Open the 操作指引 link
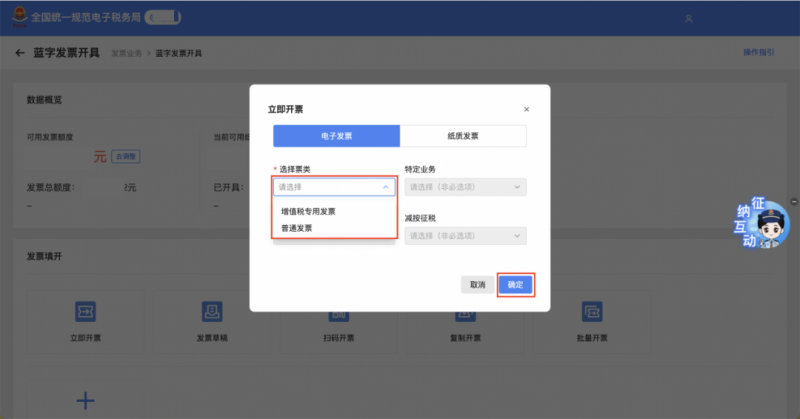The height and width of the screenshot is (419, 800). tap(758, 52)
